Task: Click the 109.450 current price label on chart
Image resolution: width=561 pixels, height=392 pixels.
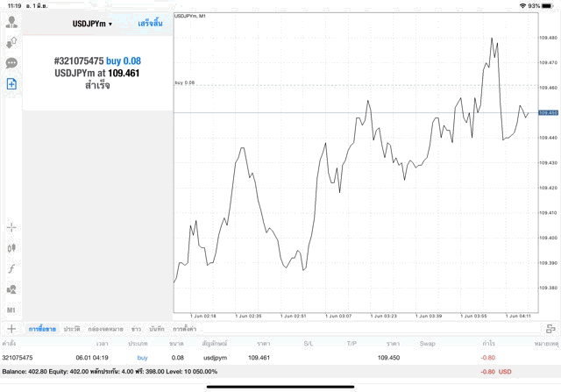Action: coord(549,113)
